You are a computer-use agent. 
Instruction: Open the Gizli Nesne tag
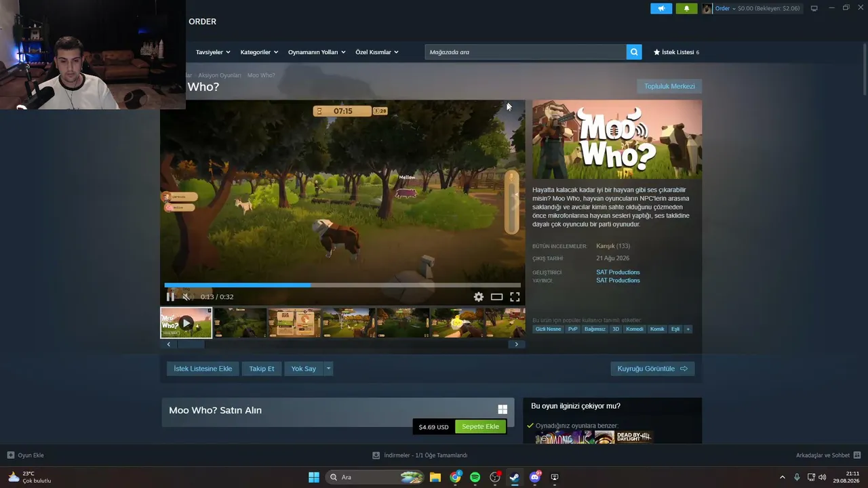(x=549, y=329)
